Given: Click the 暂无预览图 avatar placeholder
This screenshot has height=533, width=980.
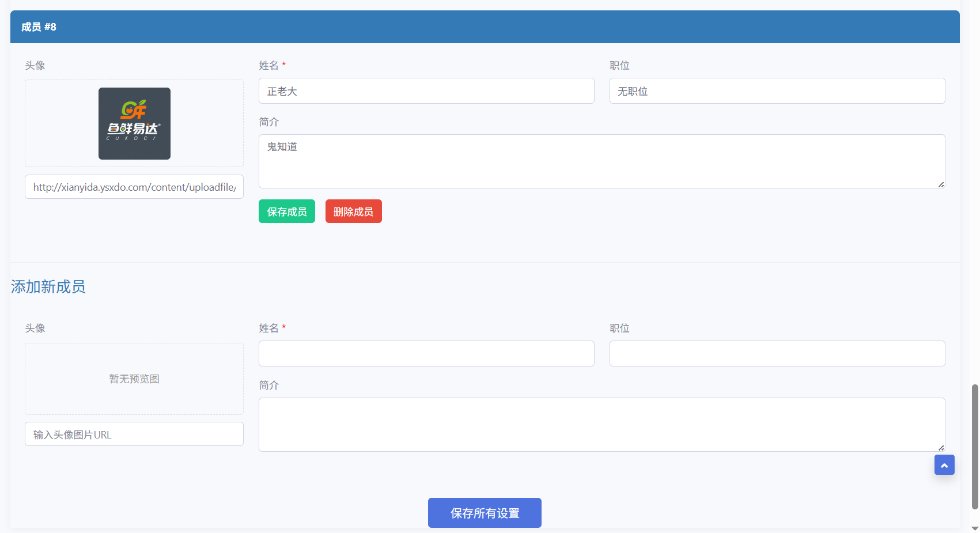Looking at the screenshot, I should [x=134, y=379].
